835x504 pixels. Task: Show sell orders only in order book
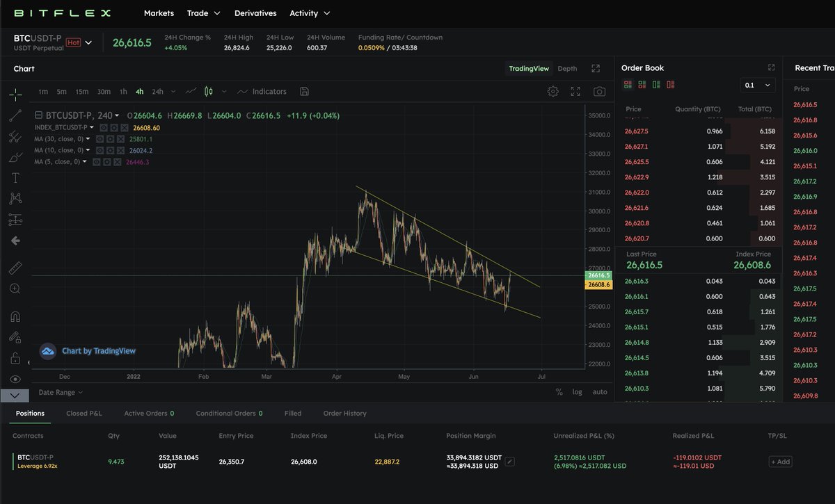671,85
